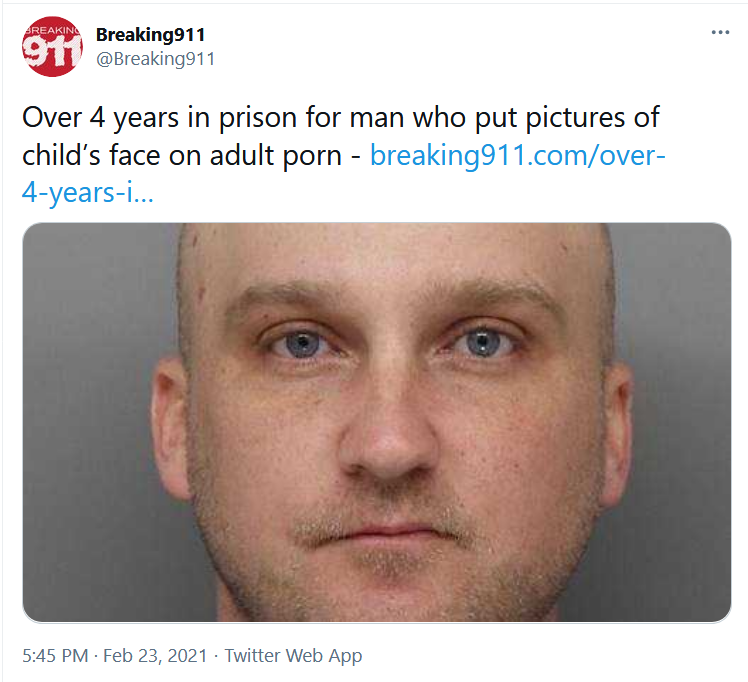This screenshot has height=682, width=748.
Task: Click the phrase "child's face on adult porn"
Action: coord(182,155)
